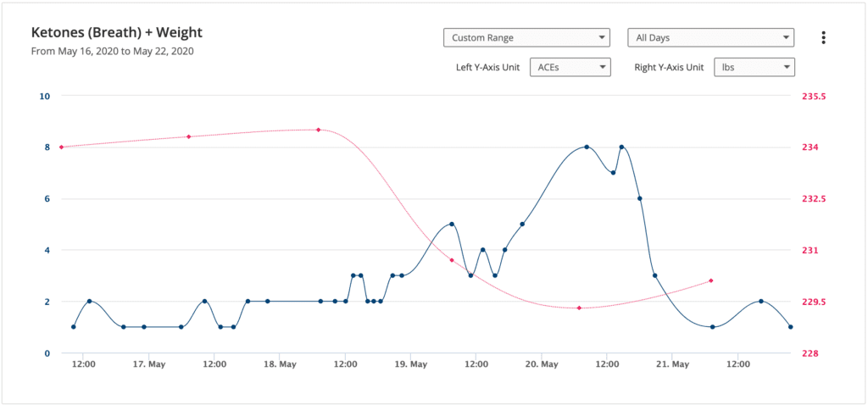Click the first pink weight point at 234
The image size is (868, 405).
(61, 147)
